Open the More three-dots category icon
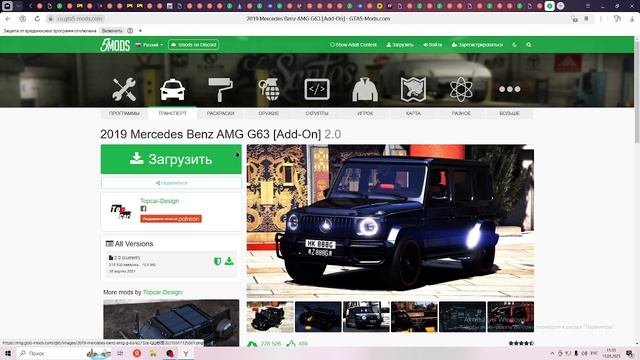 pos(509,89)
